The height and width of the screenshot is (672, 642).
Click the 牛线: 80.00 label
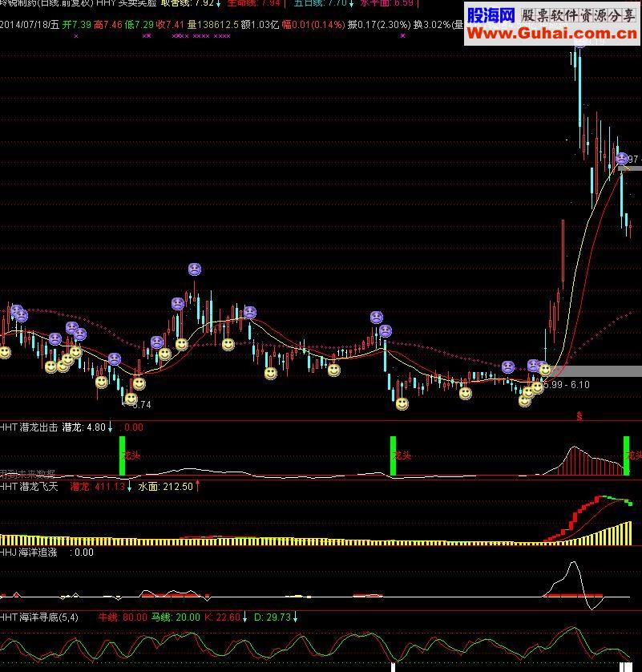pyautogui.click(x=123, y=617)
